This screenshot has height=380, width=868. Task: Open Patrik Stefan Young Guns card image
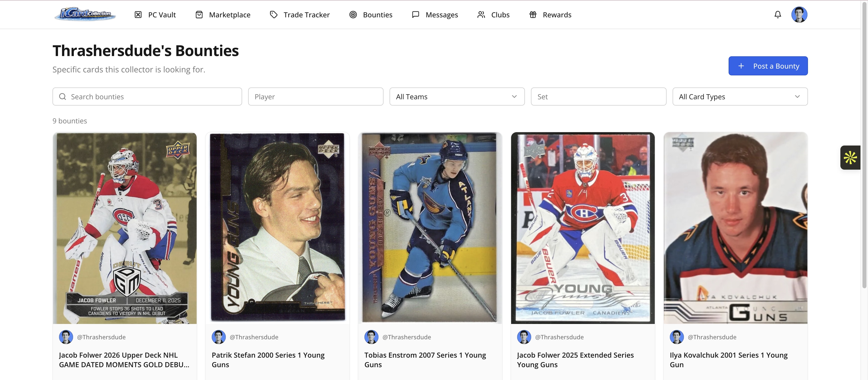point(277,228)
